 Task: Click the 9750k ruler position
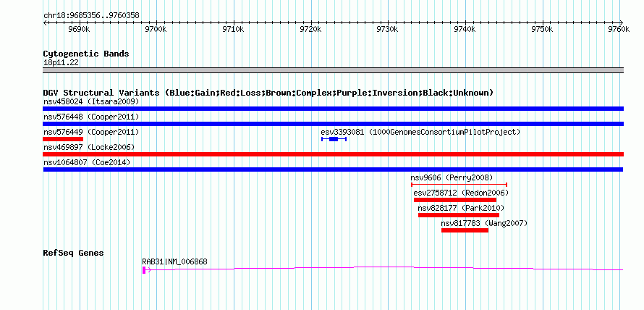click(x=543, y=29)
